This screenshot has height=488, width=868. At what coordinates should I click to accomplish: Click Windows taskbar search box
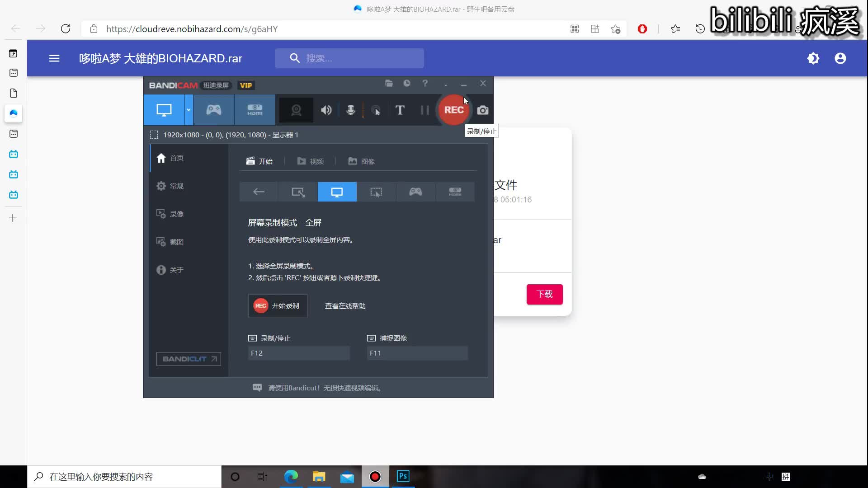(x=124, y=477)
